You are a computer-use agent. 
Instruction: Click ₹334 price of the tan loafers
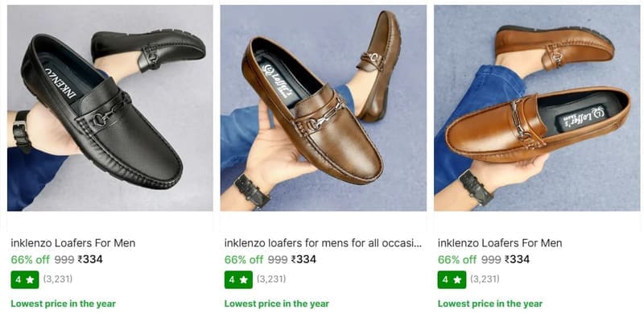(517, 259)
